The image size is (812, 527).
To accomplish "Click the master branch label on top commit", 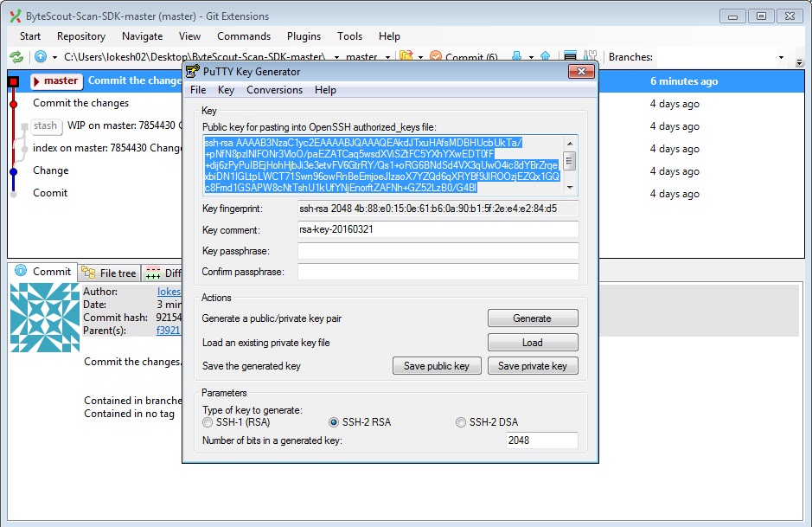I will [x=56, y=80].
